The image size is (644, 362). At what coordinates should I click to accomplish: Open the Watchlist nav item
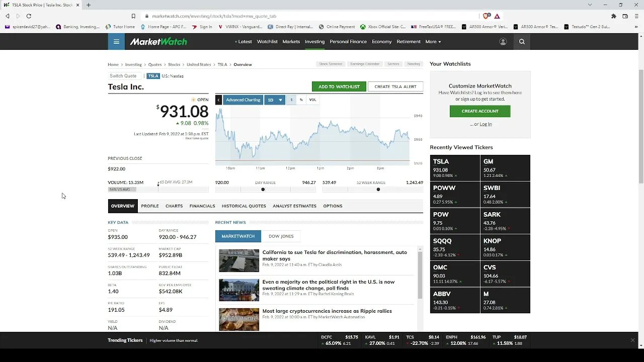click(267, 42)
